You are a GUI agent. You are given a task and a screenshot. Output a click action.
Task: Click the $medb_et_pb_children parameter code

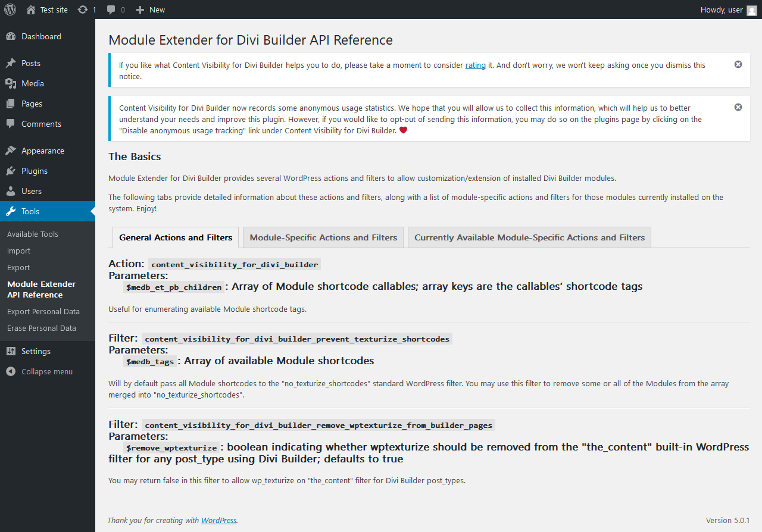coord(174,287)
